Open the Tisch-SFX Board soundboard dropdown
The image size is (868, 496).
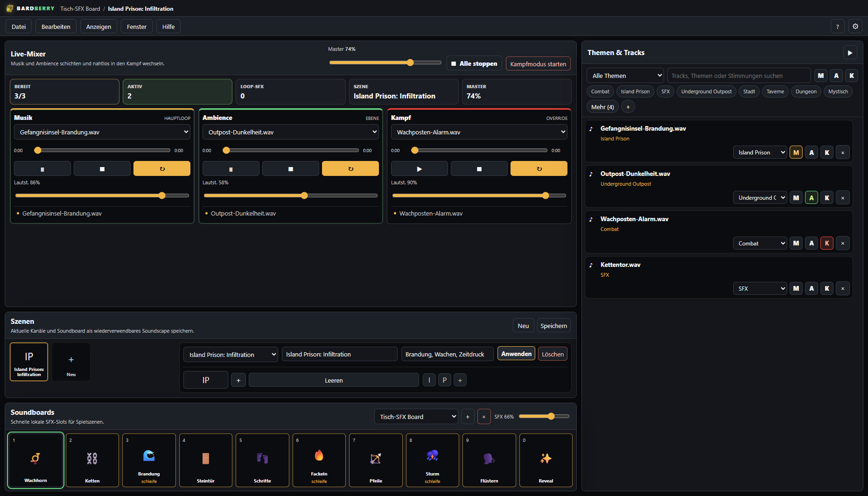point(416,417)
